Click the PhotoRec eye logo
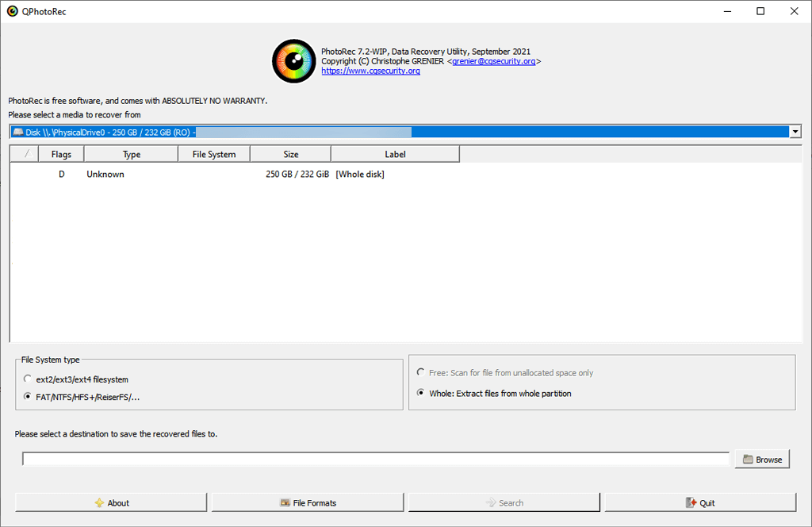 pyautogui.click(x=293, y=61)
